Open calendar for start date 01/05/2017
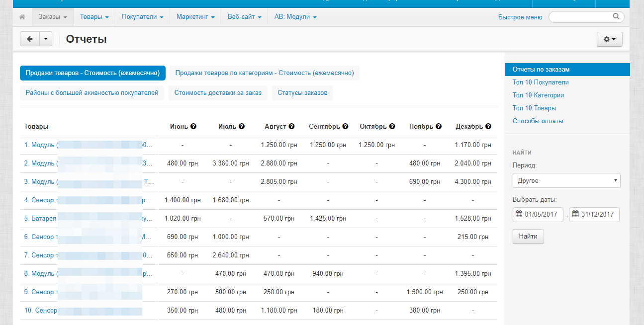644x325 pixels. tap(519, 215)
